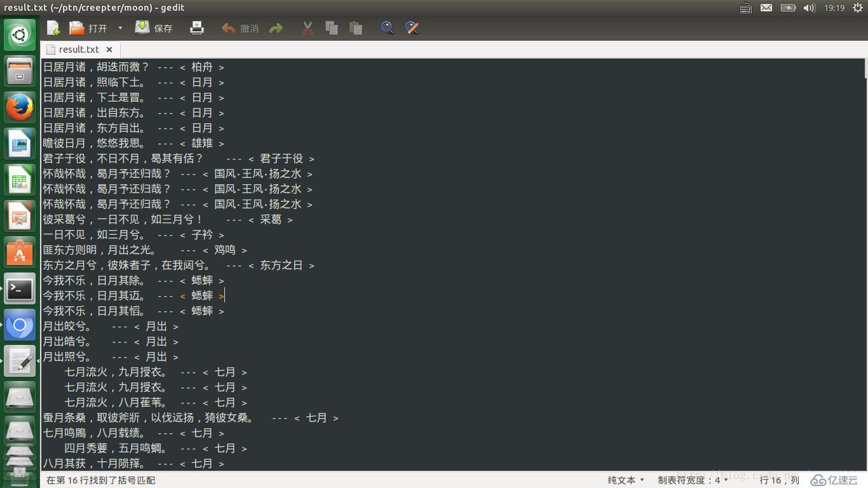Open sound volume indicator

[x=809, y=8]
